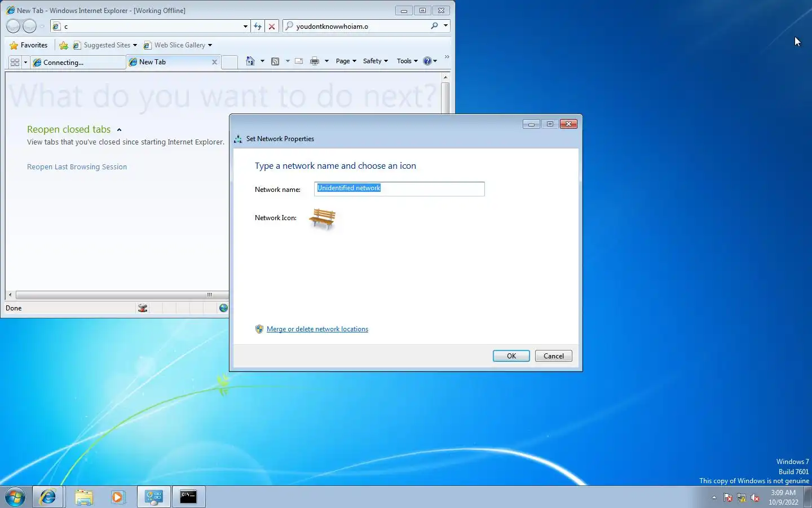Minimize the Internet Explorer window

[404, 10]
